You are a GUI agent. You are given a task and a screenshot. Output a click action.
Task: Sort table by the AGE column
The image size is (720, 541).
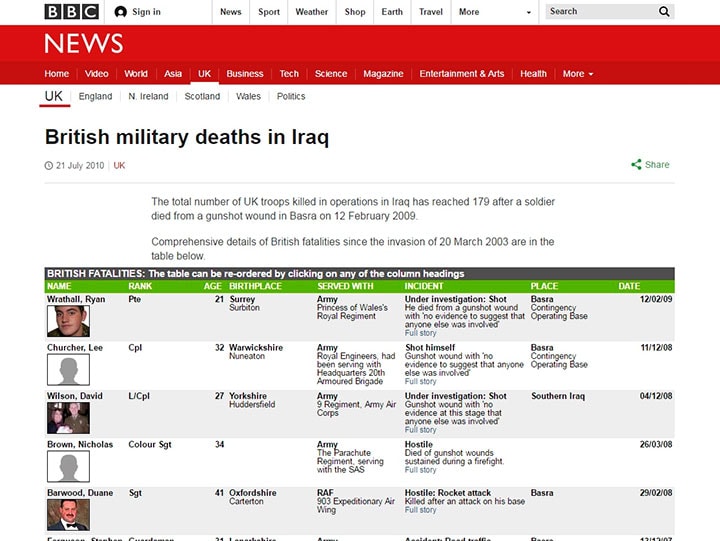click(x=212, y=286)
